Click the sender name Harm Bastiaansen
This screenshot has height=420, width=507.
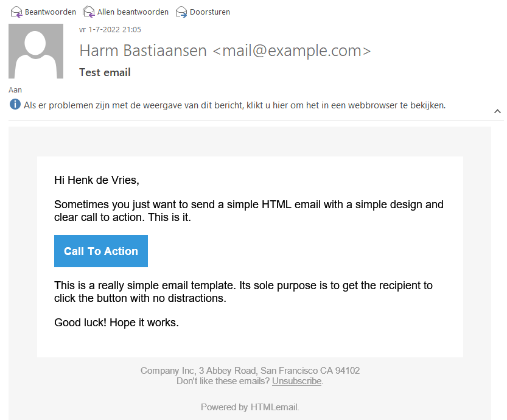click(x=143, y=51)
